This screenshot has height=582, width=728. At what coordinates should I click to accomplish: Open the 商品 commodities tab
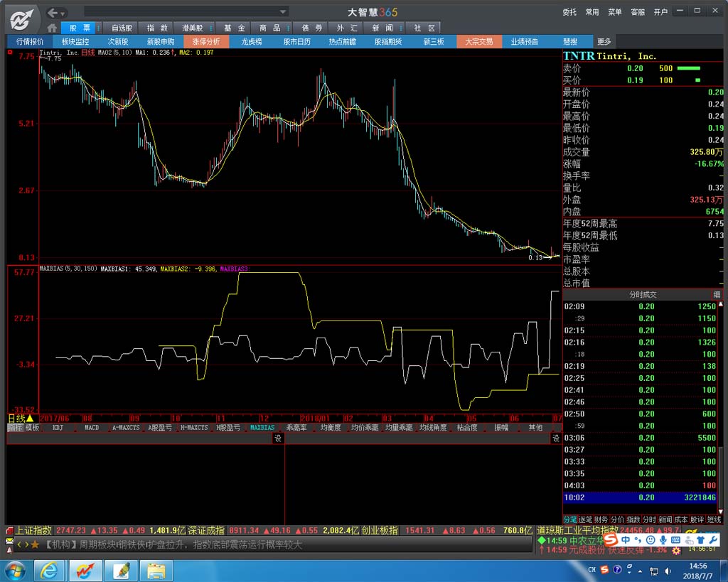pyautogui.click(x=269, y=28)
